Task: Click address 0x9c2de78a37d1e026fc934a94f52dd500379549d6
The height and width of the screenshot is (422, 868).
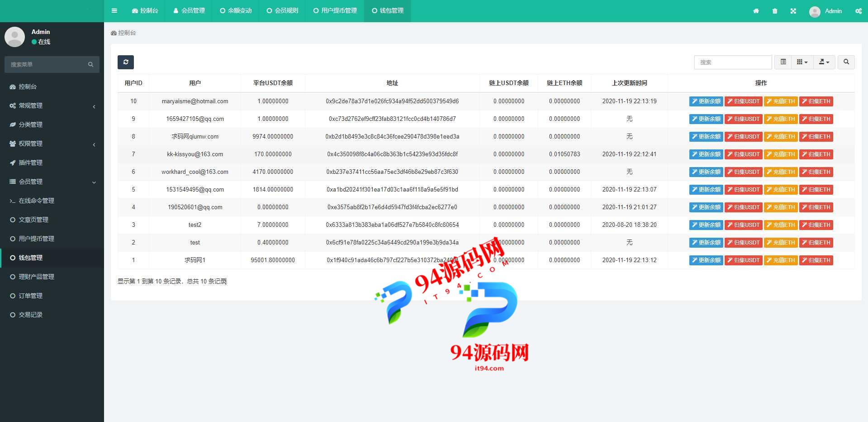Action: coord(392,101)
